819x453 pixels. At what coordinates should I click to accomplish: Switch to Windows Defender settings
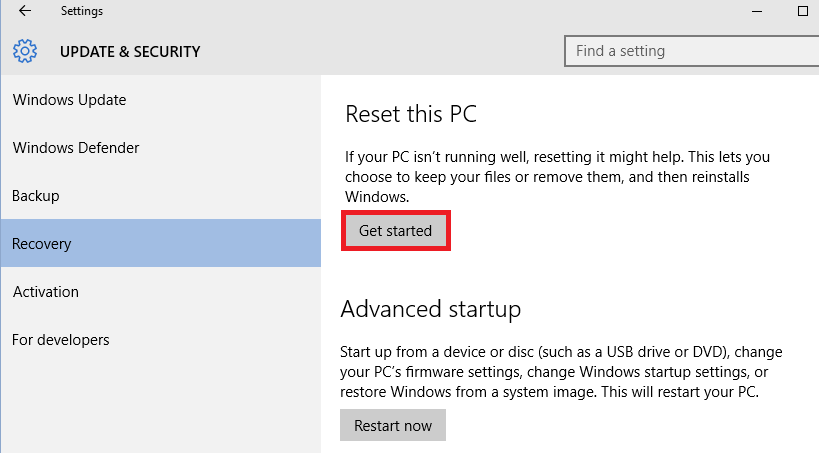tap(76, 148)
